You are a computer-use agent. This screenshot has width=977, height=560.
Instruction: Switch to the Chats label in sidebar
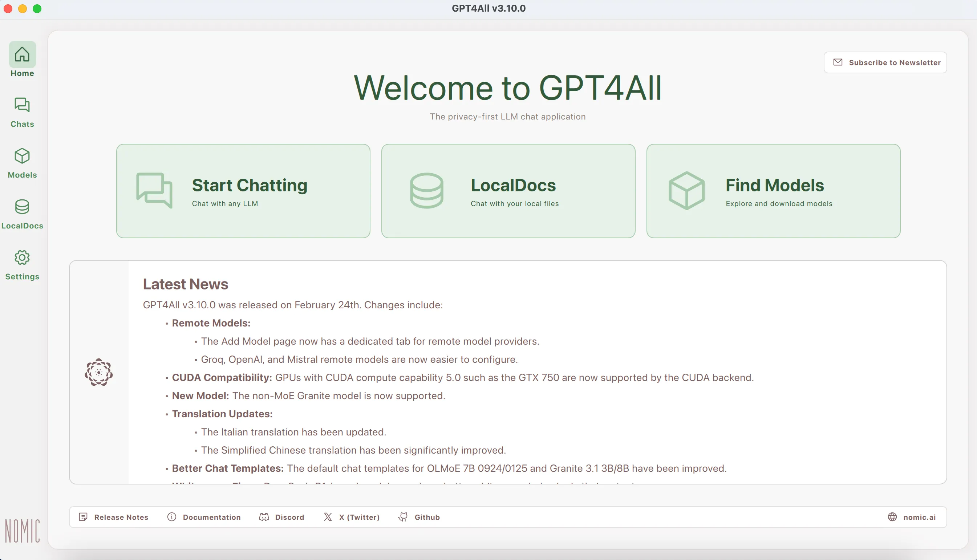(22, 124)
